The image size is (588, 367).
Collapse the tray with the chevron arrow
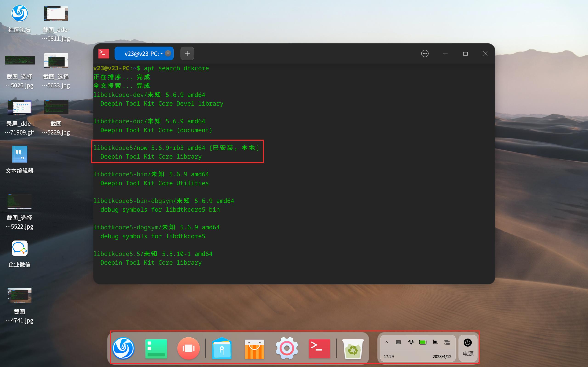[x=386, y=342]
